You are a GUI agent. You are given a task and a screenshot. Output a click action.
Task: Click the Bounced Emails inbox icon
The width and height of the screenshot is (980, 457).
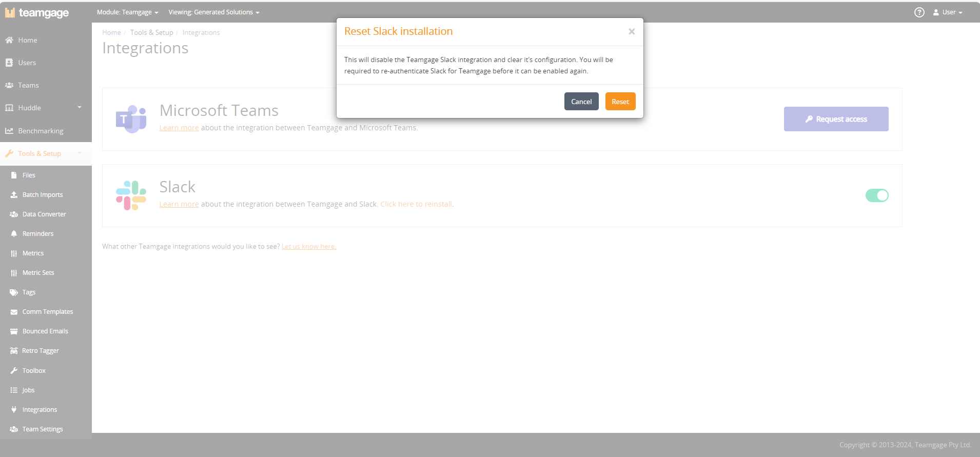[14, 331]
